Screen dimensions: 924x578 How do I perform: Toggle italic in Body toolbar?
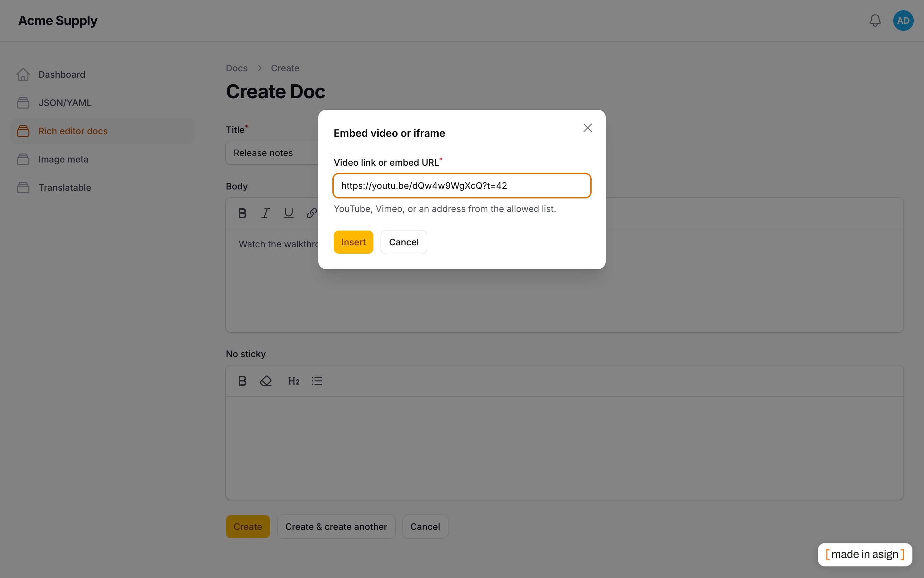click(265, 213)
